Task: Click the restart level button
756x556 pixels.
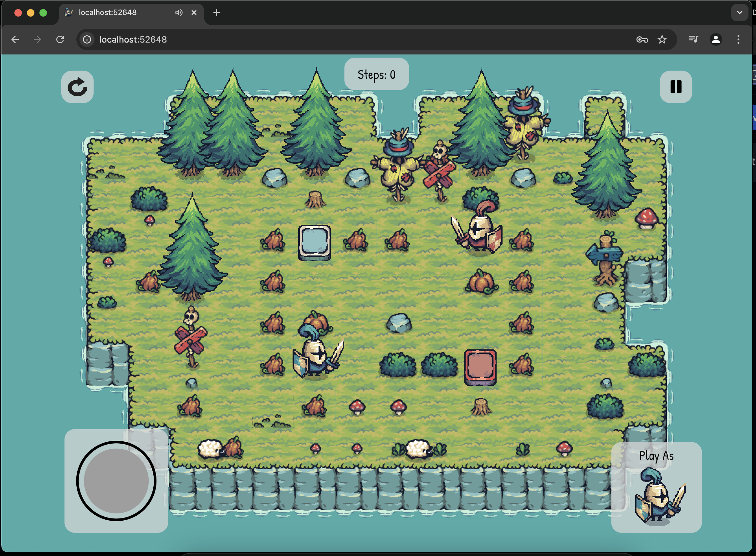Action: (x=77, y=87)
